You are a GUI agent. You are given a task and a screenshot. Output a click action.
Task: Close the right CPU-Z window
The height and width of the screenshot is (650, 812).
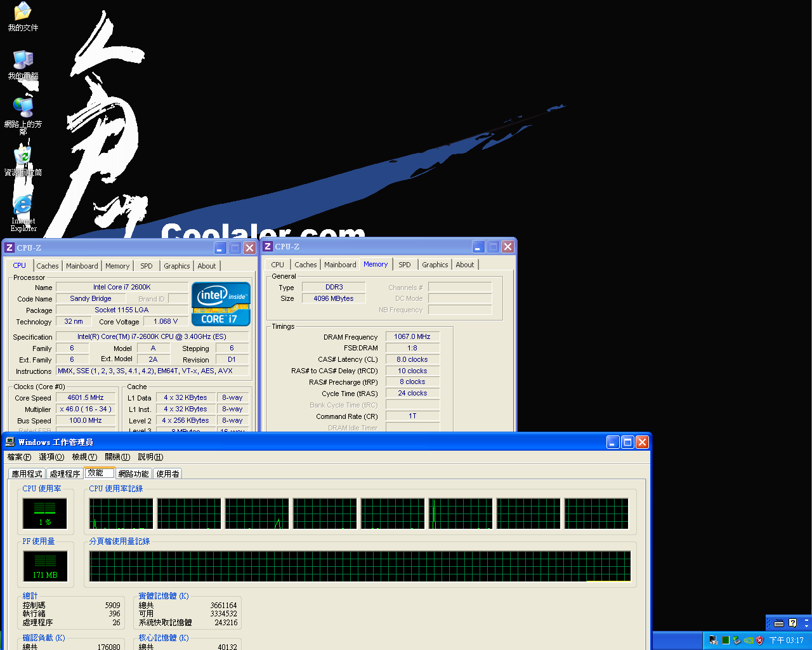508,247
